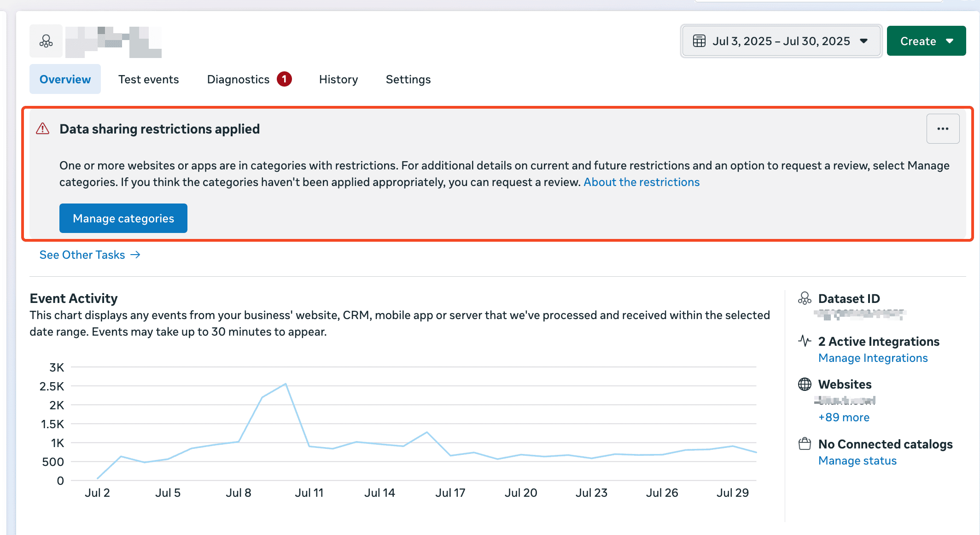Viewport: 980px width, 535px height.
Task: Click the Manage categories button
Action: pyautogui.click(x=123, y=218)
